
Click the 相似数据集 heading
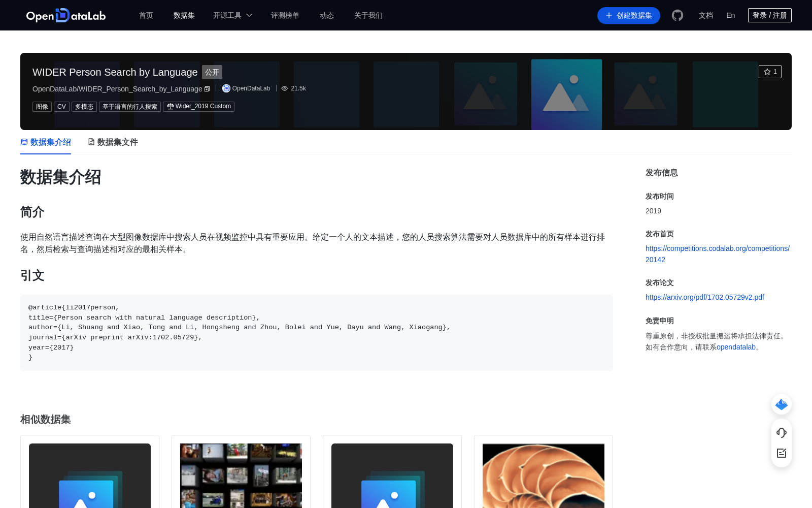(x=46, y=420)
